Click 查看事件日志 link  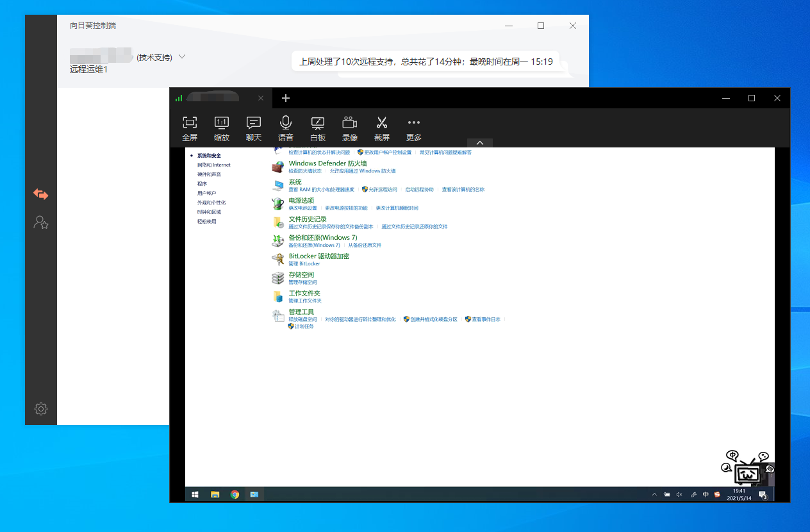coord(486,319)
